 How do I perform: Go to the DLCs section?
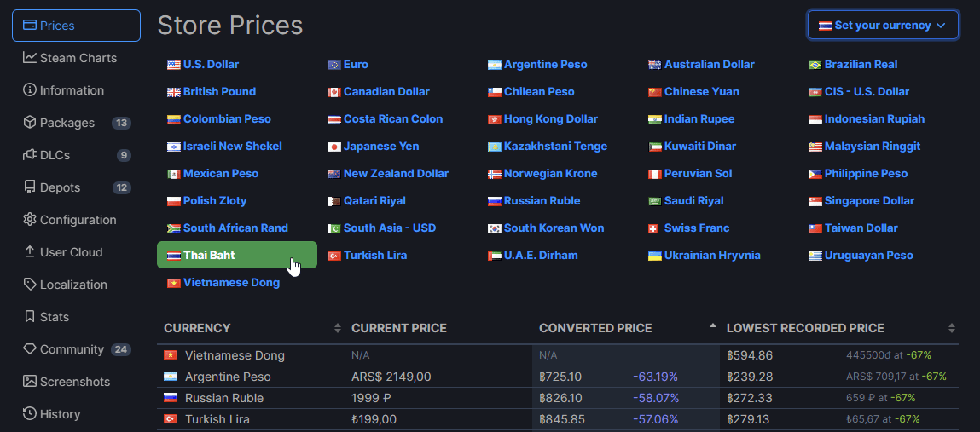pos(76,155)
